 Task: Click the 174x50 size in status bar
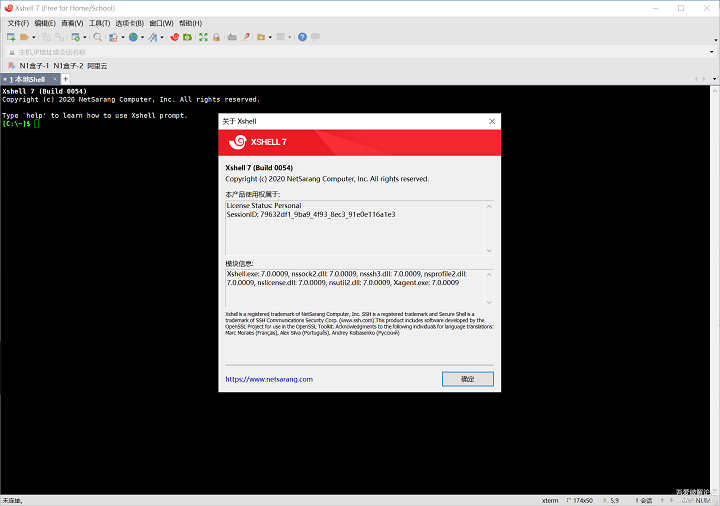click(x=583, y=500)
